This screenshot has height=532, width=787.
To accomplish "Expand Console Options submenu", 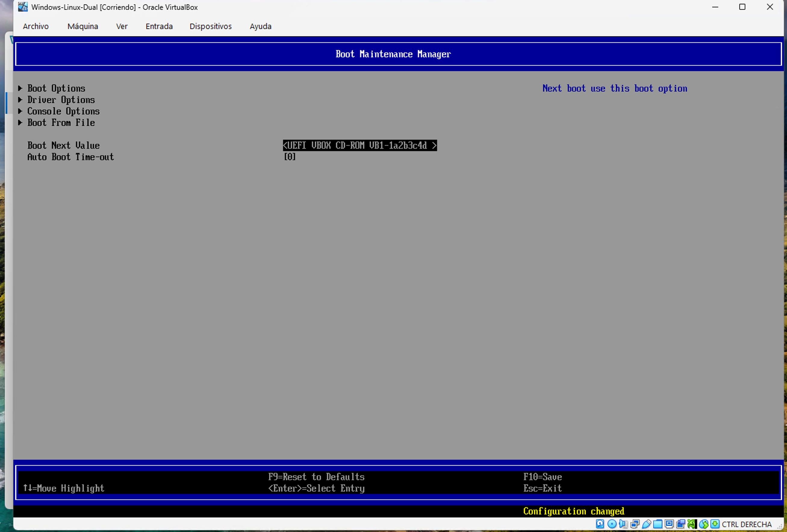I will click(59, 111).
